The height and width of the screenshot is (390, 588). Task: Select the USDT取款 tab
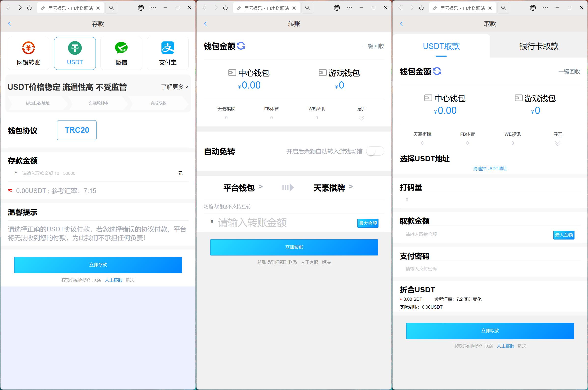click(441, 46)
